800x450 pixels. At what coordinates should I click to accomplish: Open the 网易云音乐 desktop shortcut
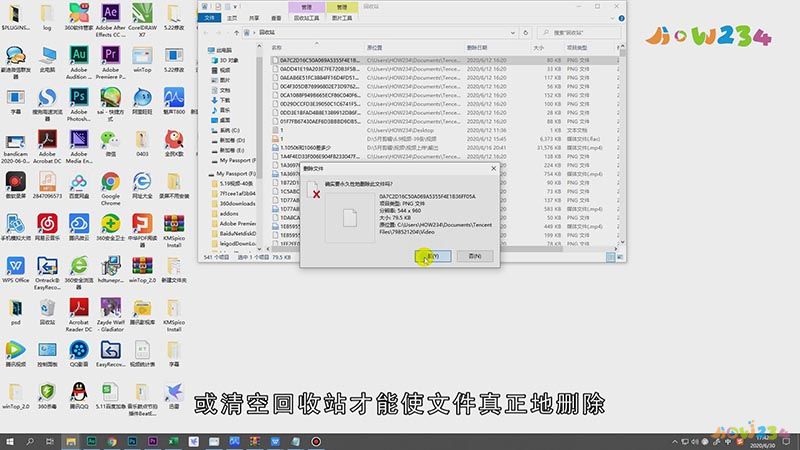(47, 227)
